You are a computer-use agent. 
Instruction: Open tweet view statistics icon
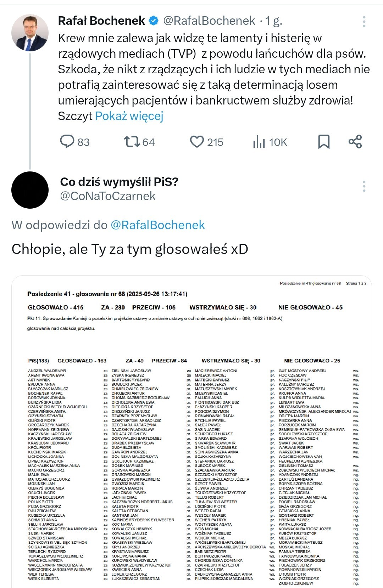[x=259, y=142]
